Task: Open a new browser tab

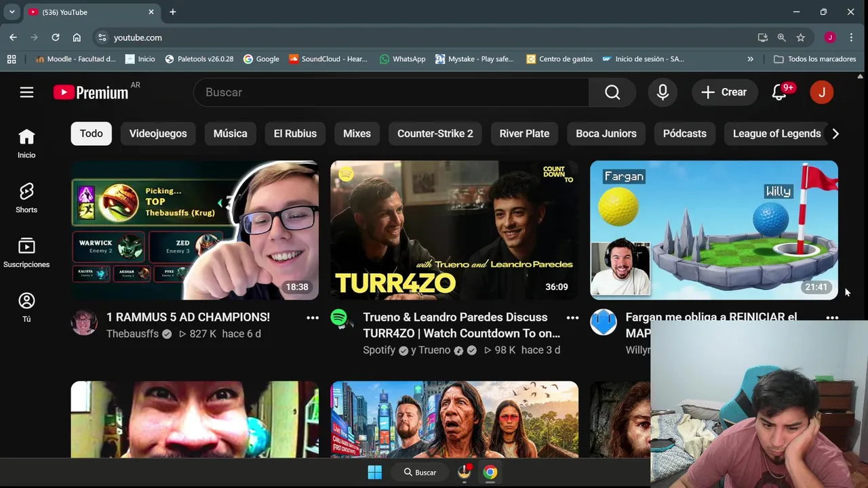Action: [173, 12]
